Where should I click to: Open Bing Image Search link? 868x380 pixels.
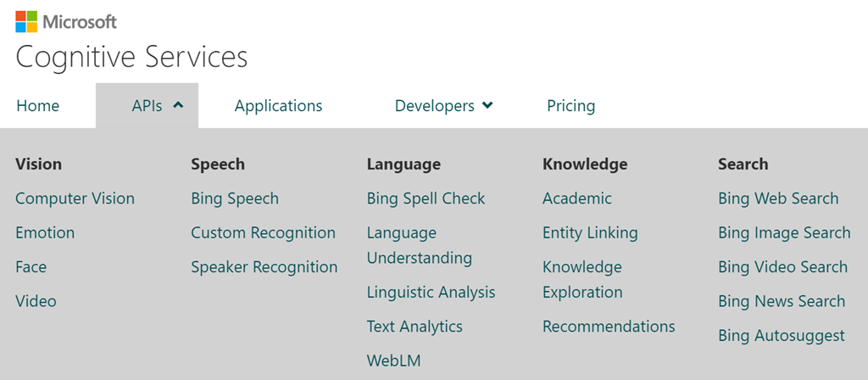point(784,232)
